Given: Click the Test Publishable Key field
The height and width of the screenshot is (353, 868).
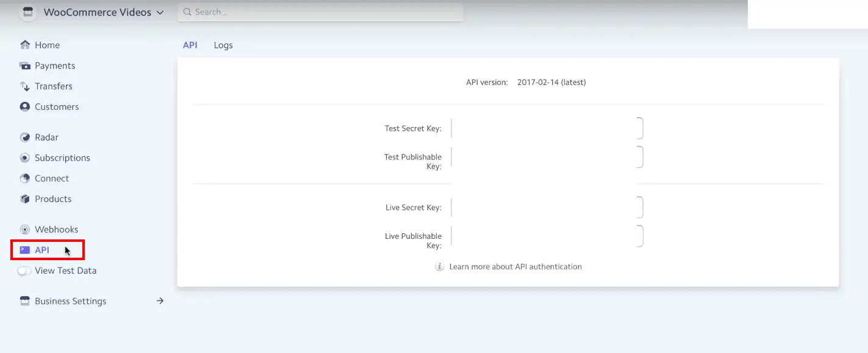Looking at the screenshot, I should pyautogui.click(x=547, y=157).
